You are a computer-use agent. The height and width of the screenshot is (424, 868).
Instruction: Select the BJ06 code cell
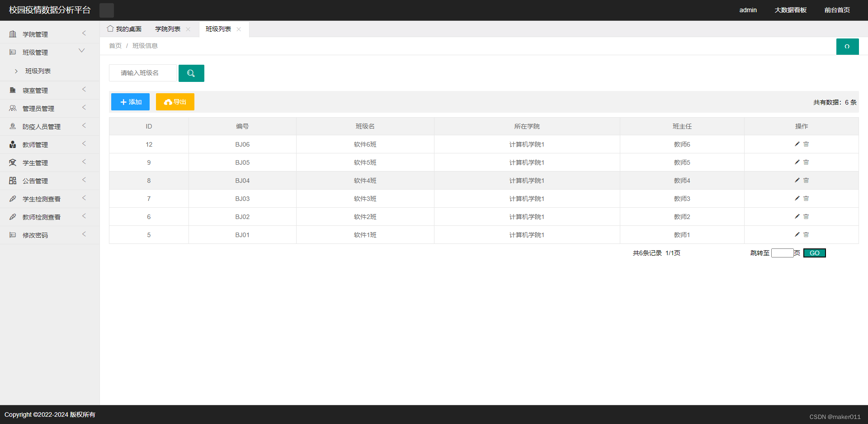tap(242, 144)
